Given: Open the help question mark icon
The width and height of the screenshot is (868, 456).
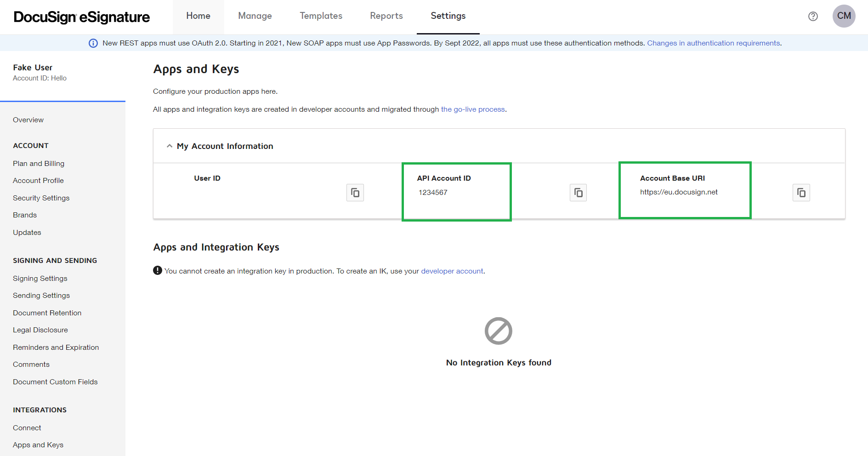Looking at the screenshot, I should pyautogui.click(x=813, y=17).
